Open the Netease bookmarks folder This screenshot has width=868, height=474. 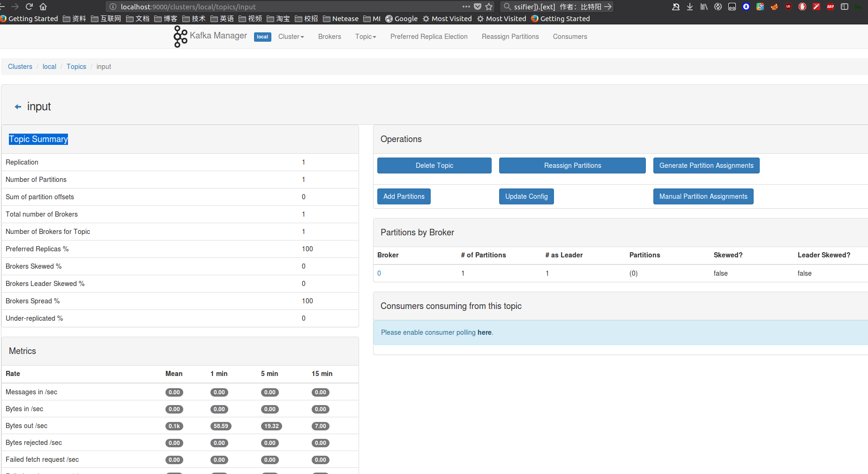tap(341, 19)
